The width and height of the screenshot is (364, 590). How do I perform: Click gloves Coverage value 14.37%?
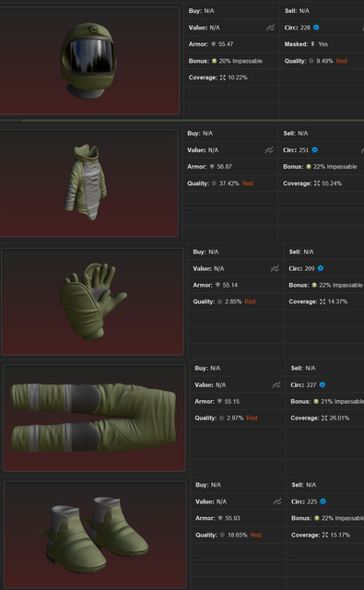[x=337, y=301]
